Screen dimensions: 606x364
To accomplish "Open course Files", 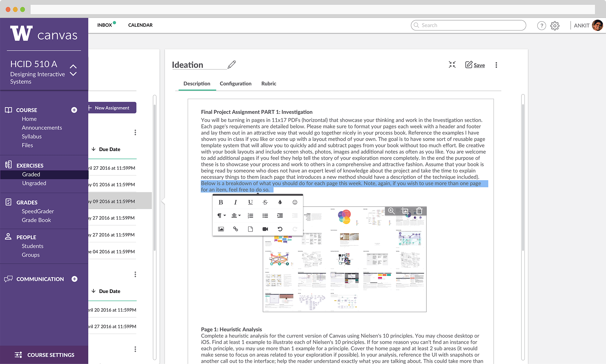I will point(27,145).
